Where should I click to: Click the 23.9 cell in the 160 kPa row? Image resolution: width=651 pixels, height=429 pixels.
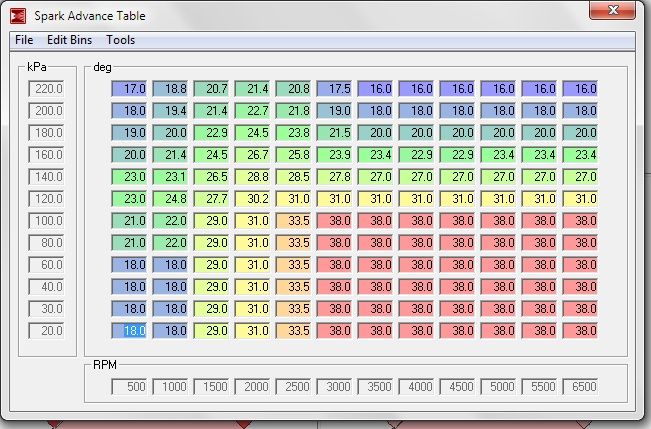[x=334, y=154]
